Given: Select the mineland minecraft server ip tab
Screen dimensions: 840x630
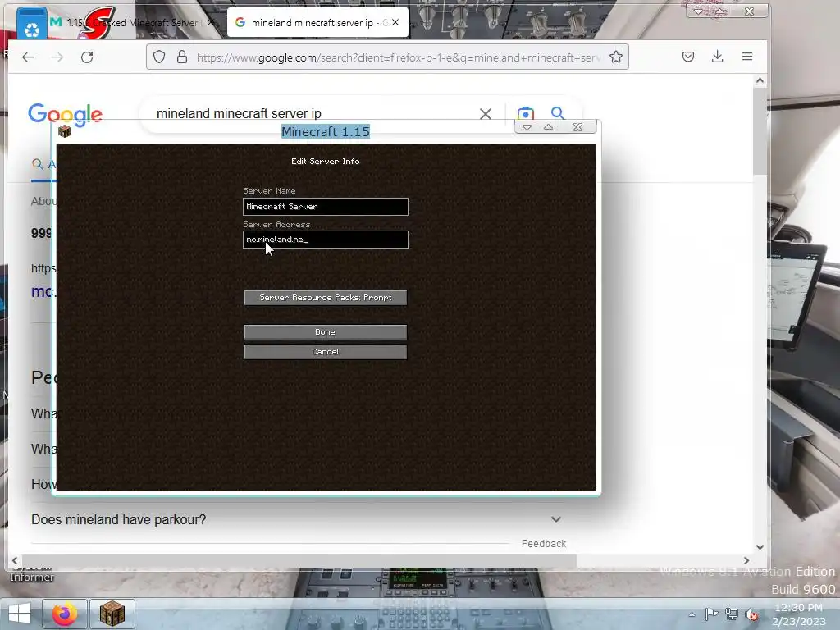Looking at the screenshot, I should click(317, 22).
